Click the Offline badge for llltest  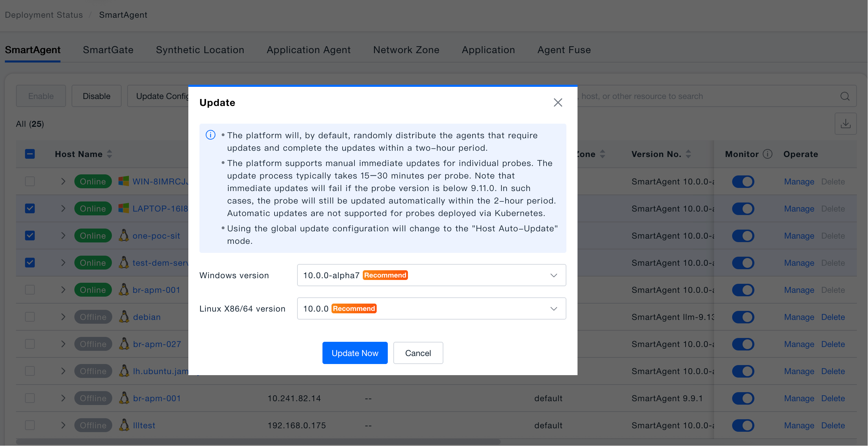click(93, 425)
